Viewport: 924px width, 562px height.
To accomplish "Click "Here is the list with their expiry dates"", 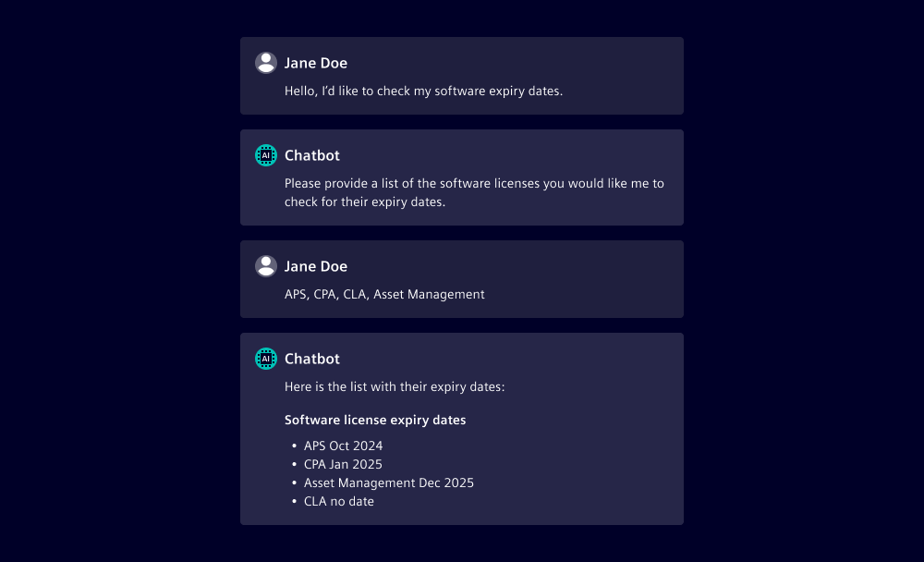I will pyautogui.click(x=395, y=386).
